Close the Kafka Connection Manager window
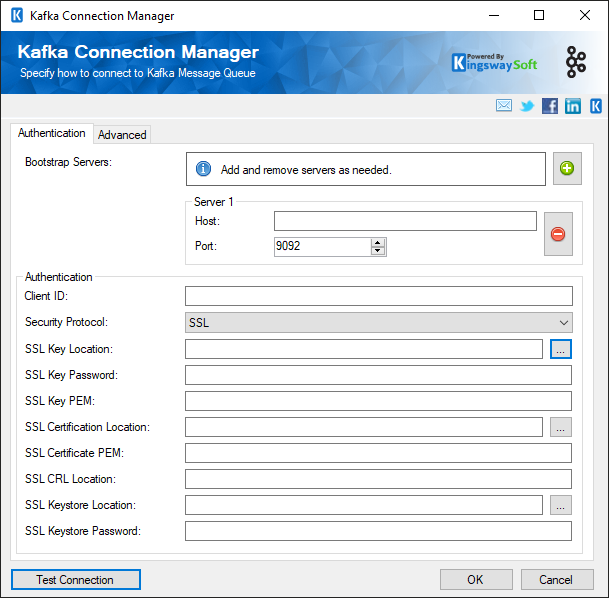Viewport: 609px width, 598px height. pos(585,16)
